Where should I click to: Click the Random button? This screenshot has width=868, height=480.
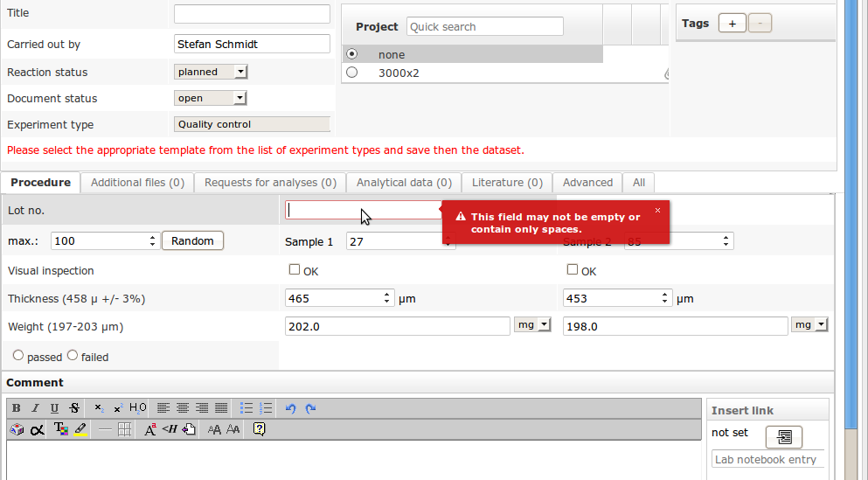[x=192, y=240]
